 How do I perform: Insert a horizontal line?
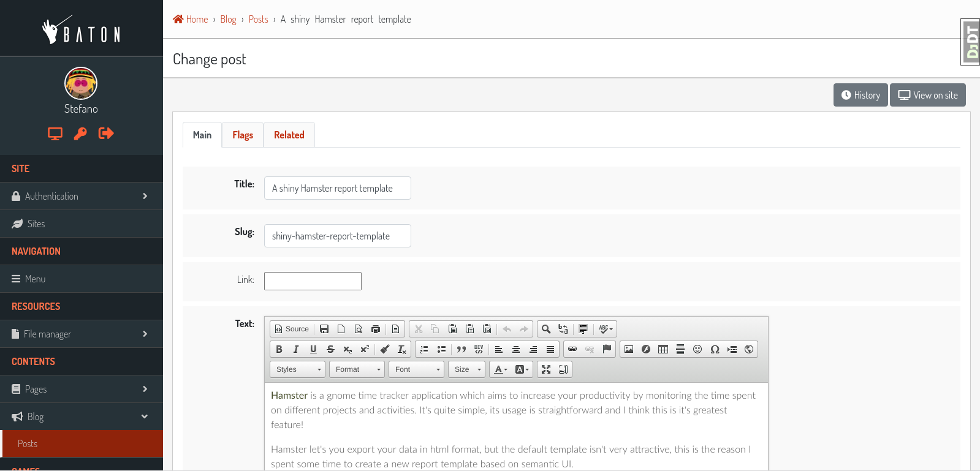680,349
